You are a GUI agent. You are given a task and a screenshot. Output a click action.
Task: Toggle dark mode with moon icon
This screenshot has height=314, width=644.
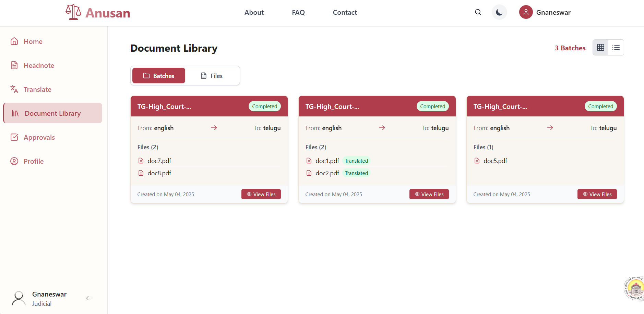[499, 12]
